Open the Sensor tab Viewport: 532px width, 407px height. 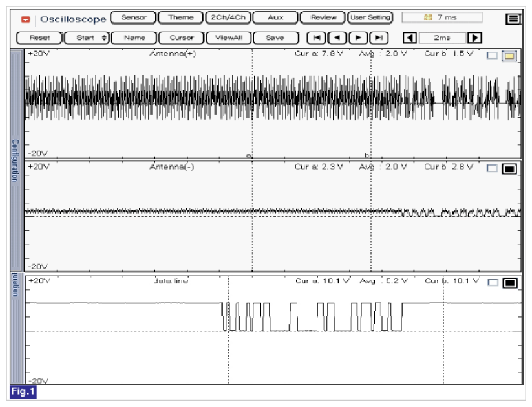coord(134,17)
